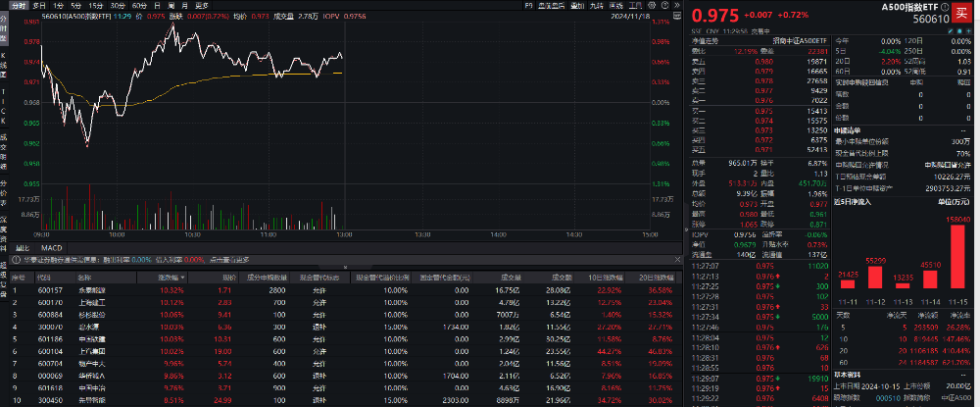Open the 叠加 overlay option
This screenshot has width=980, height=407.
pyautogui.click(x=577, y=5)
